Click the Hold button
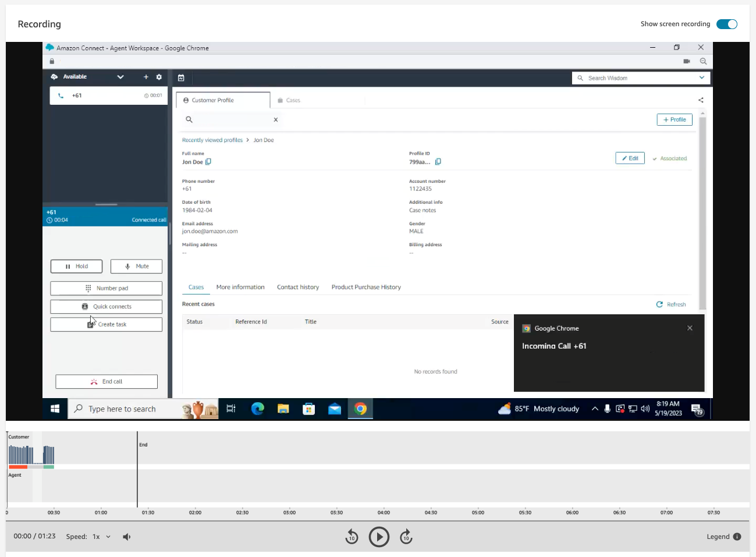This screenshot has width=756, height=557. [76, 267]
